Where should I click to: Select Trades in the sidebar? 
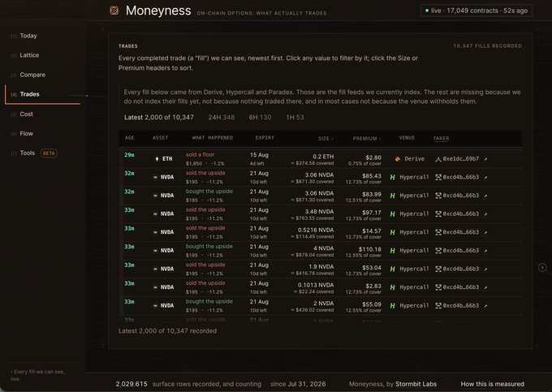pos(29,94)
